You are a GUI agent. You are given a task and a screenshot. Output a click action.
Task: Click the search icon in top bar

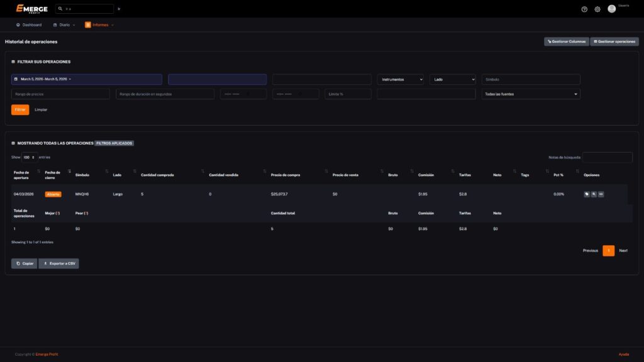click(60, 9)
